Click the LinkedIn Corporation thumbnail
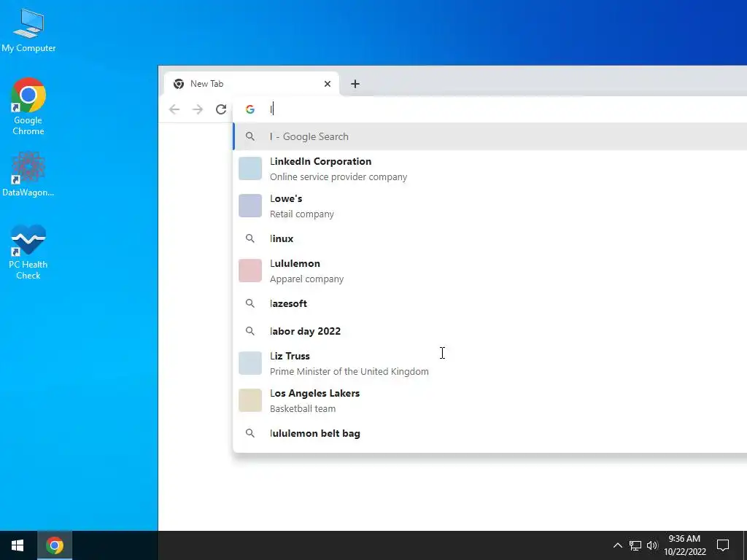 pos(250,168)
